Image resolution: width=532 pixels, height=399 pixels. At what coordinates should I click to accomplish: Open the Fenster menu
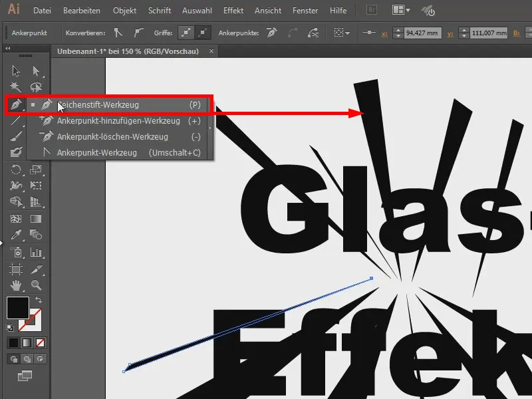tap(305, 11)
